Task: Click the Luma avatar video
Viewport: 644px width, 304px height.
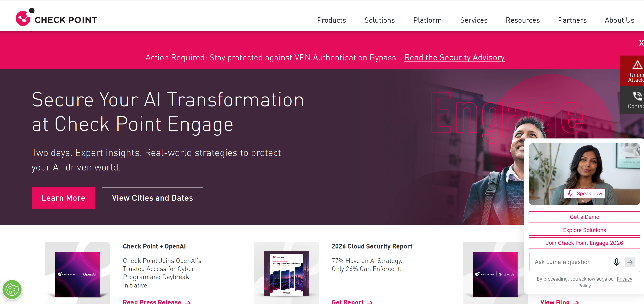Action: point(584,174)
